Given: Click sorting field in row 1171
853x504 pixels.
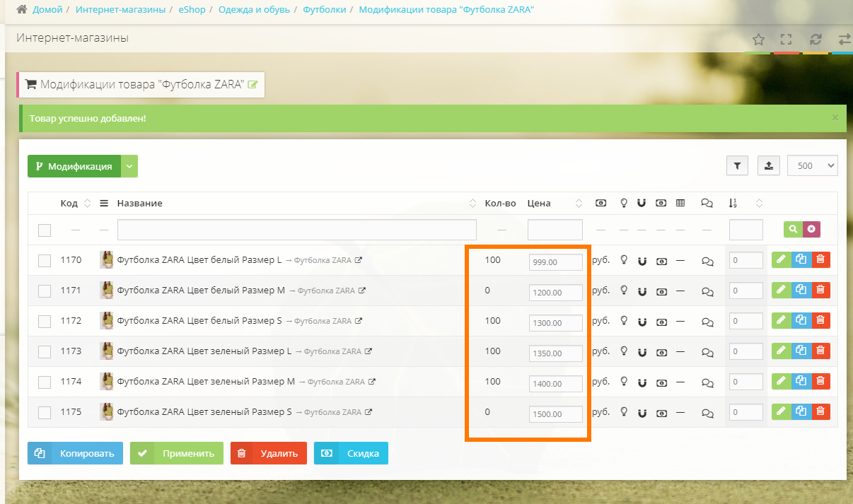Looking at the screenshot, I should tap(746, 291).
